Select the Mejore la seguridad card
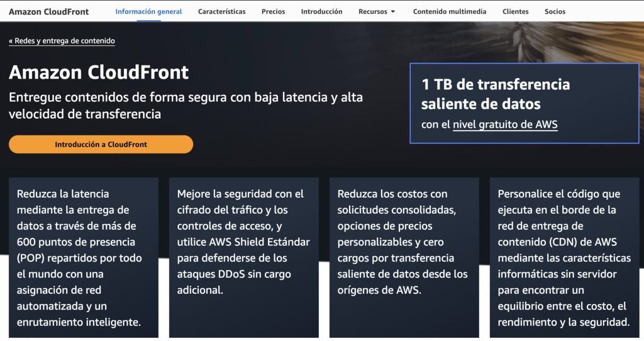644x341 pixels. point(244,257)
